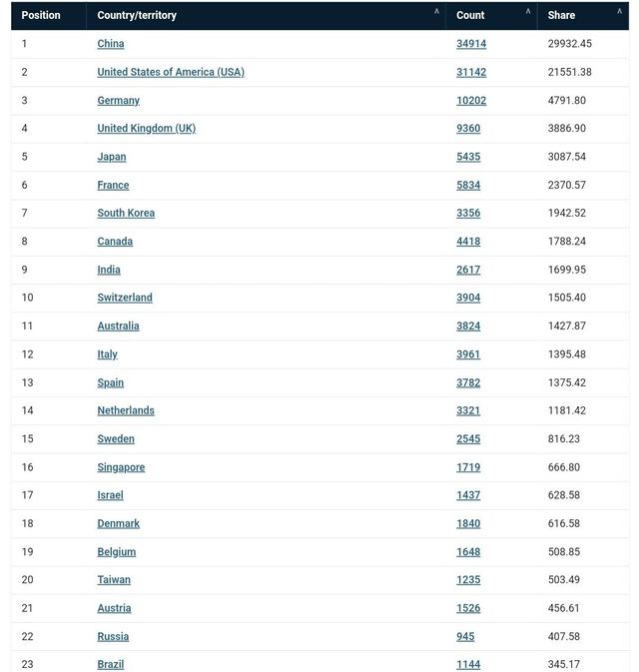Open United States of America (USA) link
The width and height of the screenshot is (639, 672).
click(x=171, y=72)
